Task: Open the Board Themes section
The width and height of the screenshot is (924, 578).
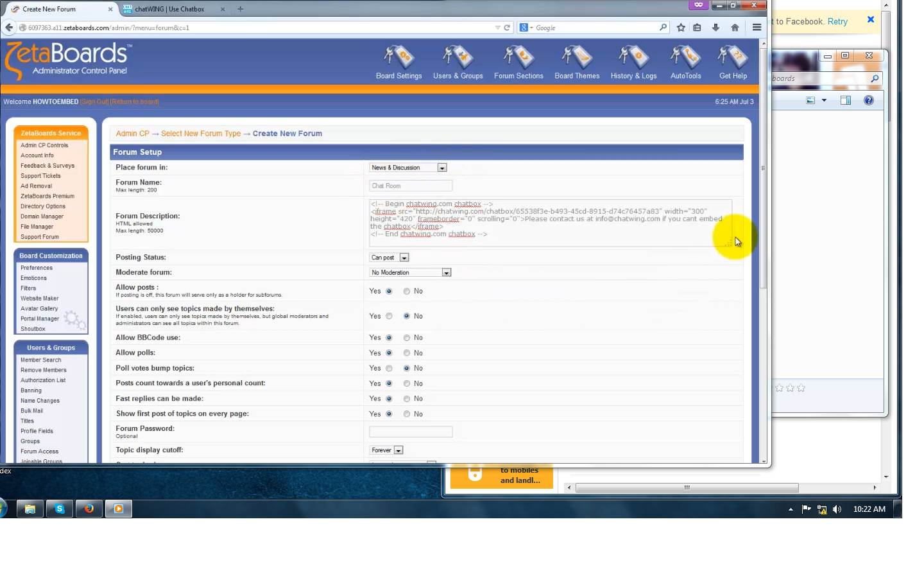Action: [576, 62]
